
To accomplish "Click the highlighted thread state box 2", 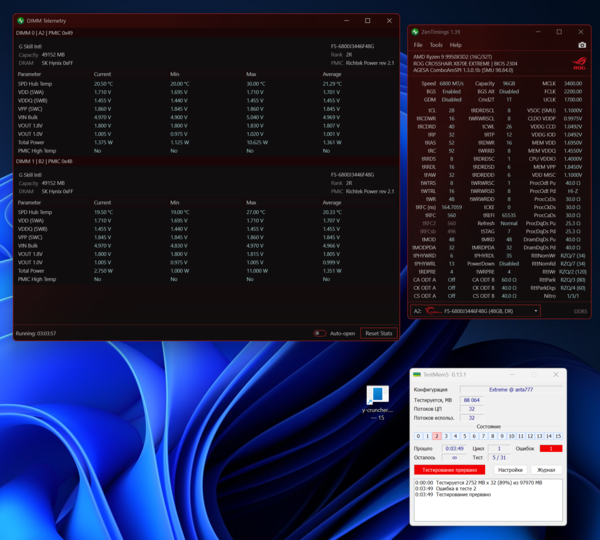I will (x=437, y=436).
